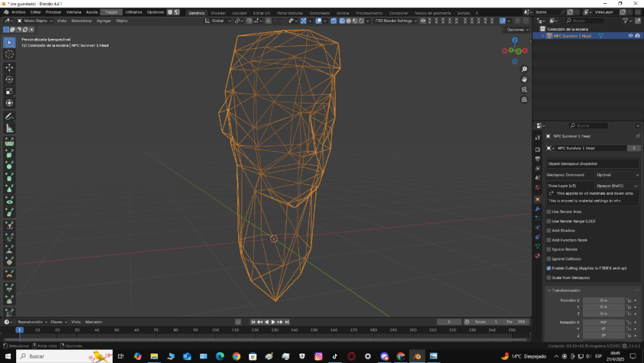Open viewport Opciones popover

click(516, 30)
